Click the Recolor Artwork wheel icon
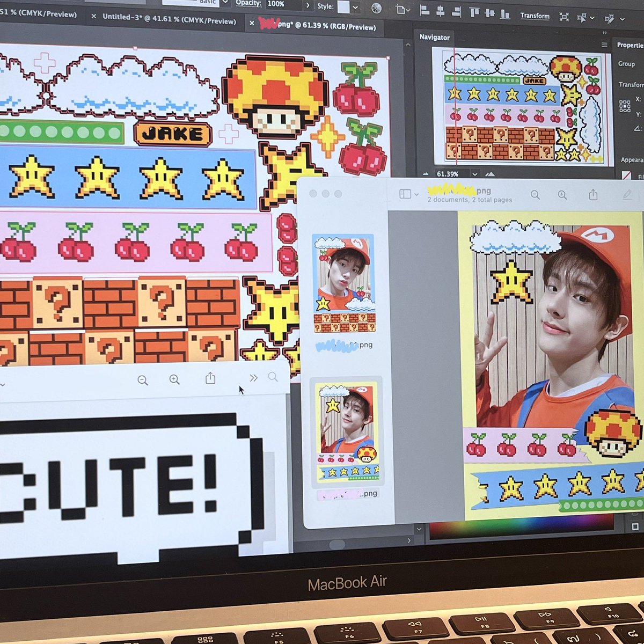The width and height of the screenshot is (644, 644). tap(377, 8)
